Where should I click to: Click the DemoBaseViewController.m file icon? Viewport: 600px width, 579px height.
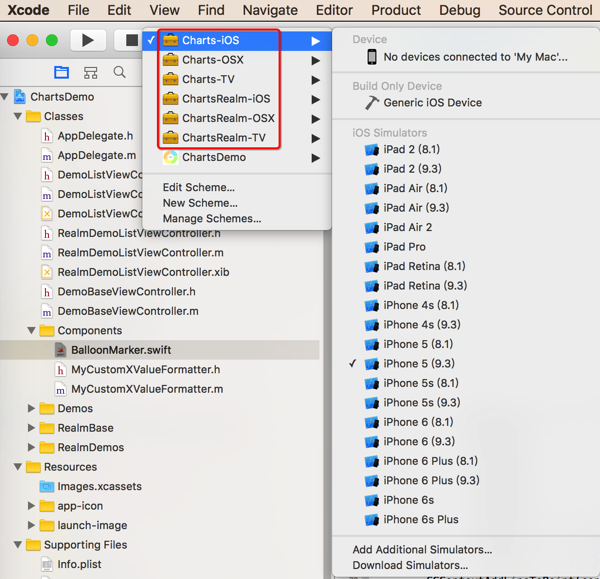(x=47, y=311)
